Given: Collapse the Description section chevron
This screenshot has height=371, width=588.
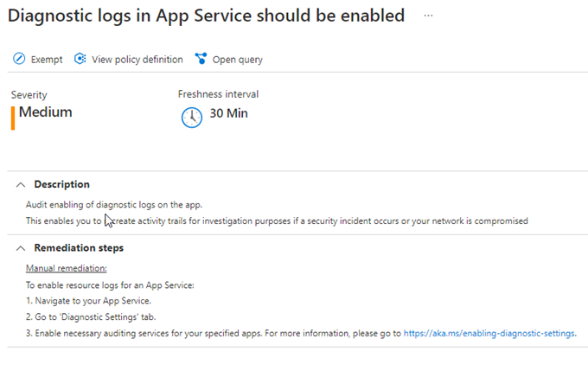Looking at the screenshot, I should (x=20, y=184).
